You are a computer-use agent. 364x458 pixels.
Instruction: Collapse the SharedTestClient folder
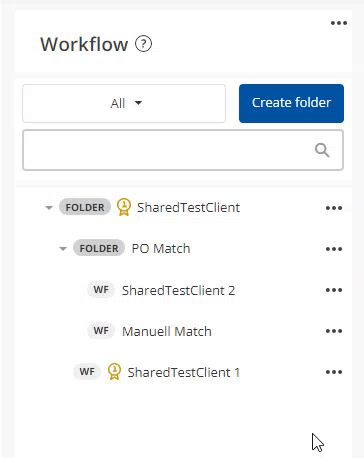(49, 208)
